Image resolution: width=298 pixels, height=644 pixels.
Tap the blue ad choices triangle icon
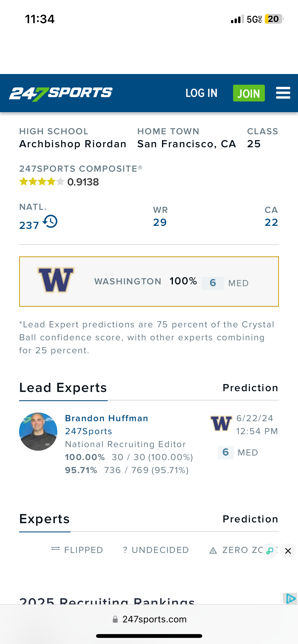(x=290, y=598)
